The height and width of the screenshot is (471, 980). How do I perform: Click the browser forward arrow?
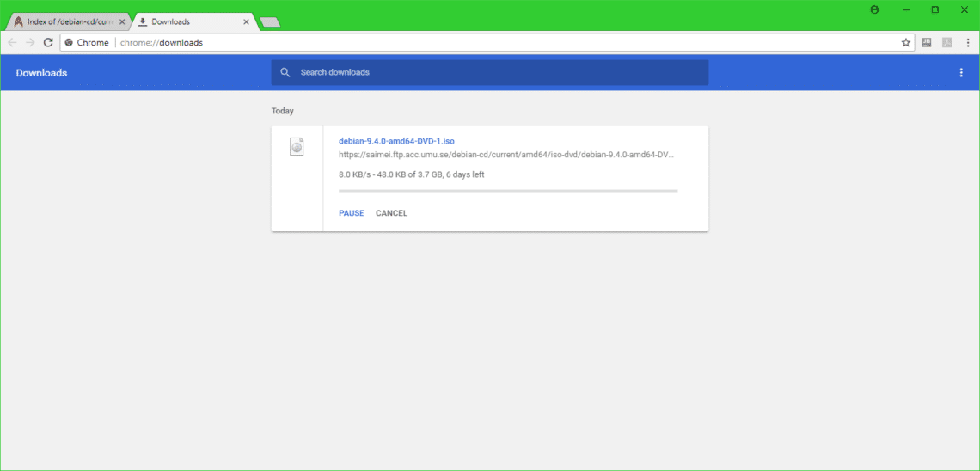pos(30,42)
